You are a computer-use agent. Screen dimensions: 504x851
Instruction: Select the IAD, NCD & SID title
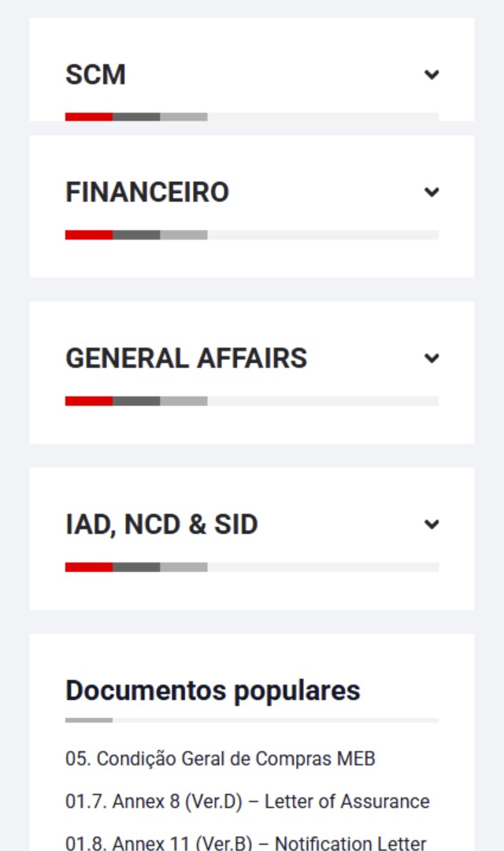[161, 525]
